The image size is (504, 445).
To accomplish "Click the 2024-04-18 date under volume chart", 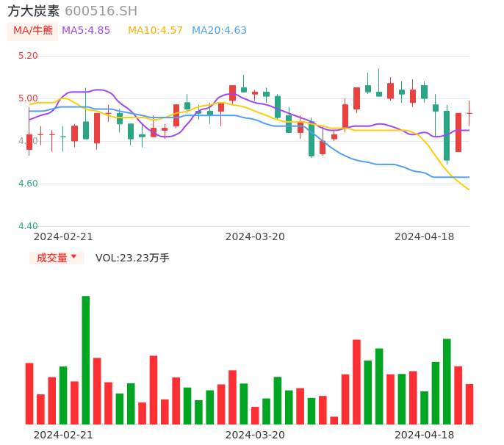I will click(x=424, y=435).
